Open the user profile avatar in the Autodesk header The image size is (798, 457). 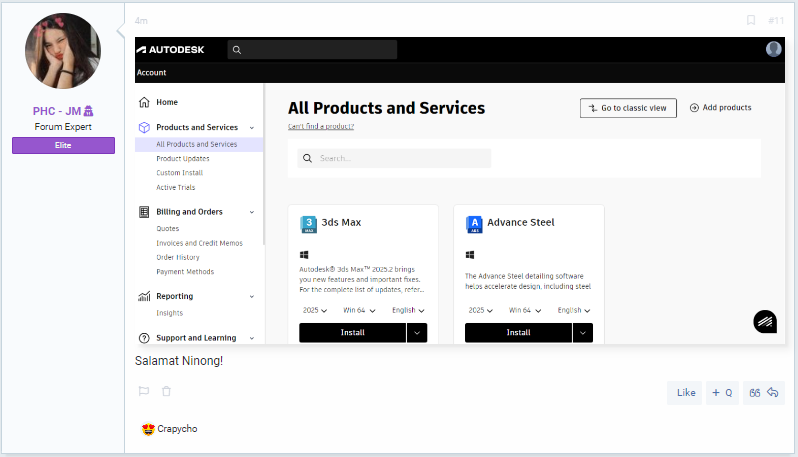coord(774,49)
